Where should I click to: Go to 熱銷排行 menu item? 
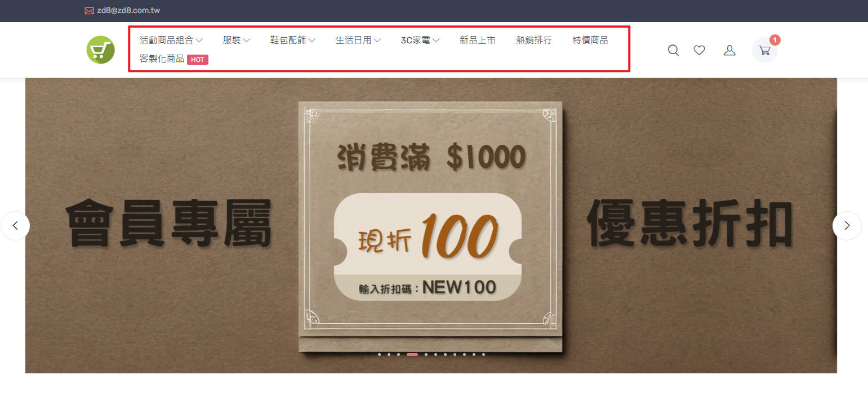(x=534, y=40)
